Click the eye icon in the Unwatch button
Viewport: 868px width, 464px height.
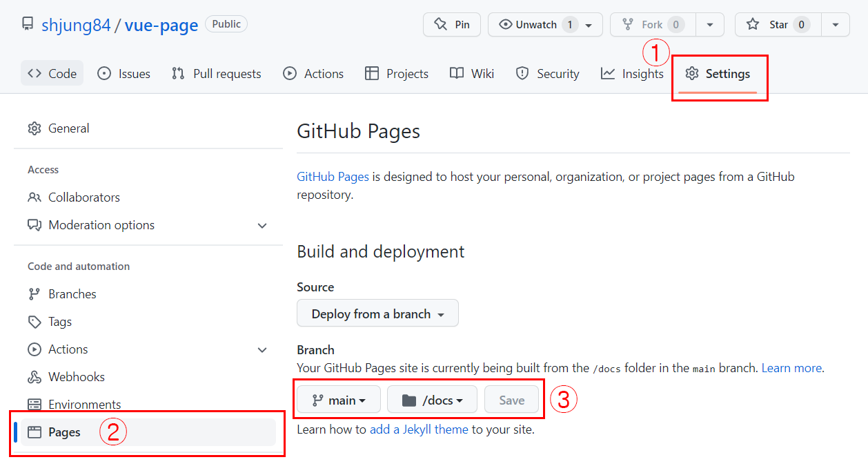coord(506,24)
